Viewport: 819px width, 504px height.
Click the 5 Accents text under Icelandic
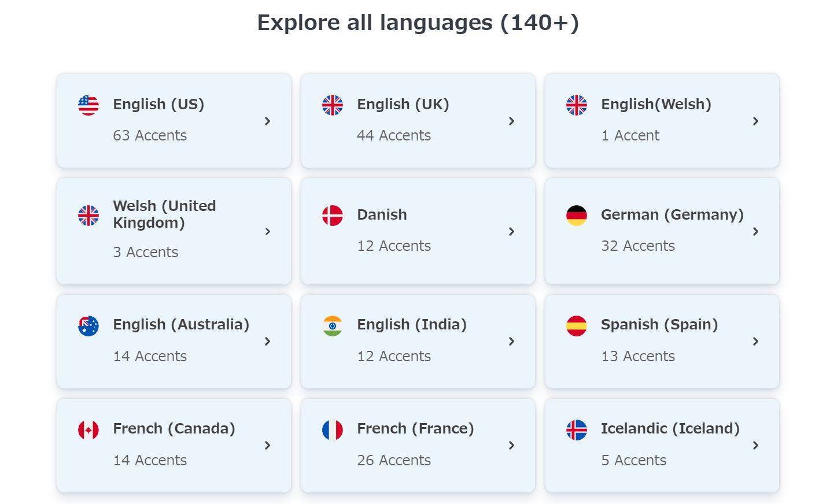634,460
